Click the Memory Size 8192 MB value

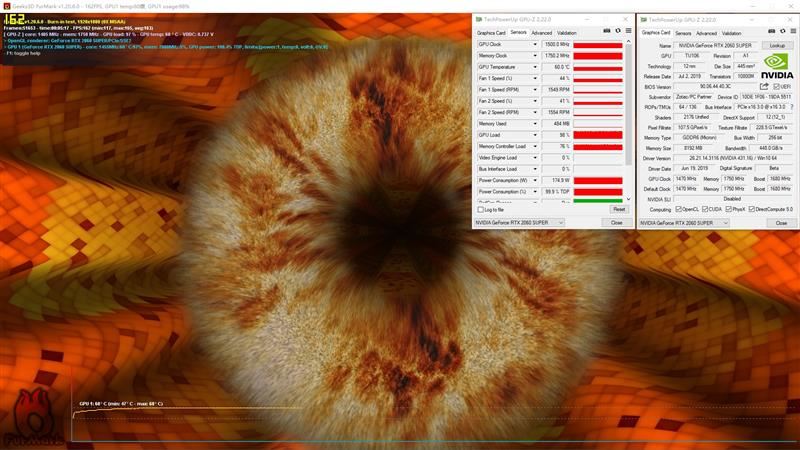pos(693,148)
